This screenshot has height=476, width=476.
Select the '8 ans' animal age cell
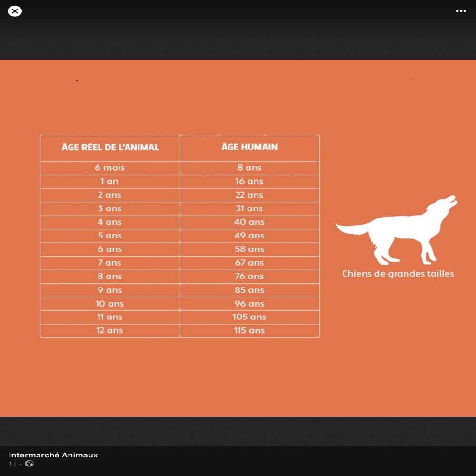point(110,277)
